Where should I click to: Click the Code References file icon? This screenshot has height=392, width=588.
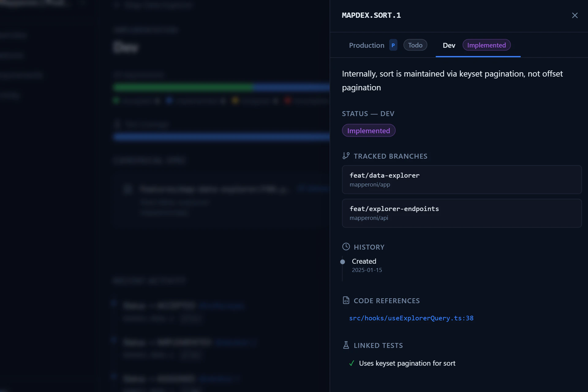[346, 300]
